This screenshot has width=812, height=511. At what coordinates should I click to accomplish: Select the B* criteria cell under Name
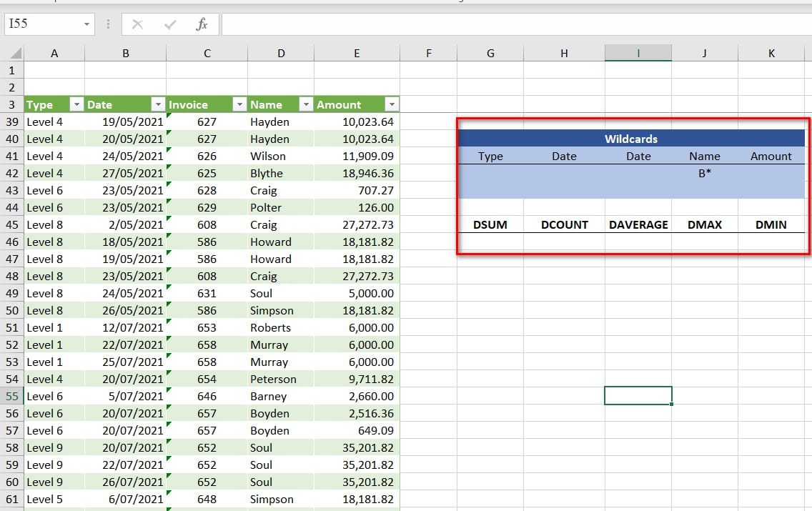705,173
